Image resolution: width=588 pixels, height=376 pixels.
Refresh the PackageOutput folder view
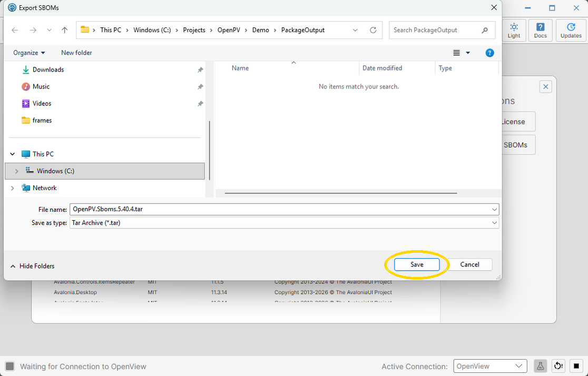pyautogui.click(x=373, y=30)
